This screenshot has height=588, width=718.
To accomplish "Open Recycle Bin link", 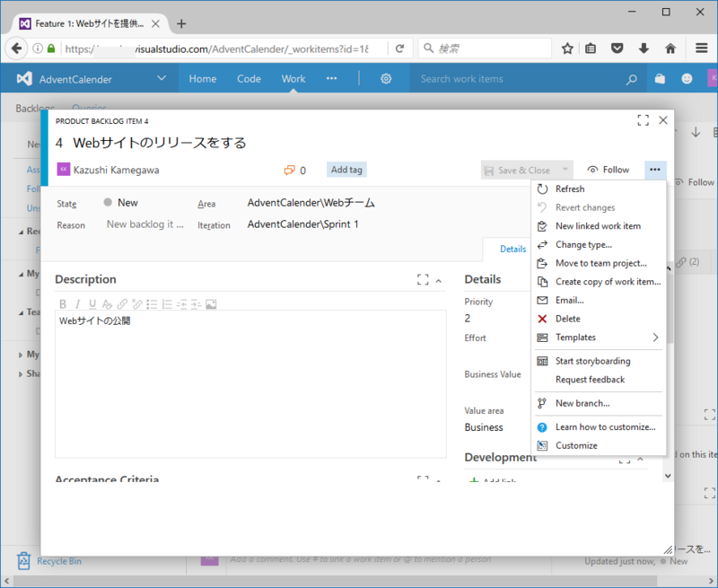I will coord(59,561).
